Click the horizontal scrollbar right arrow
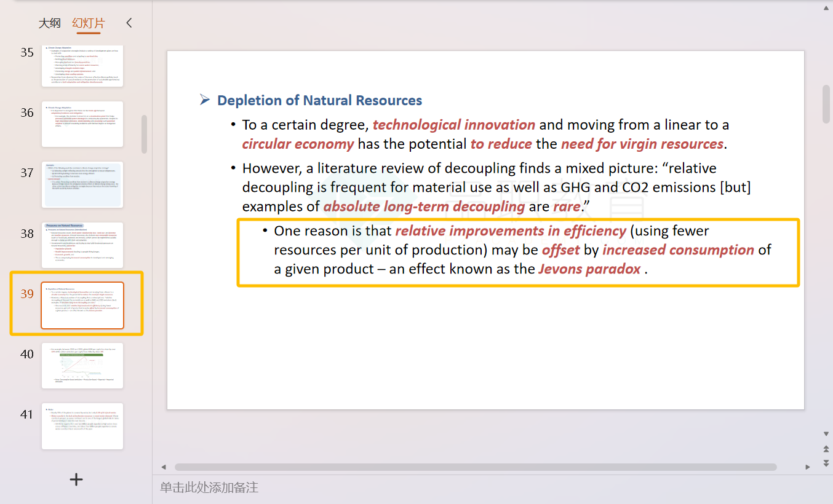Image resolution: width=833 pixels, height=504 pixels. click(808, 467)
